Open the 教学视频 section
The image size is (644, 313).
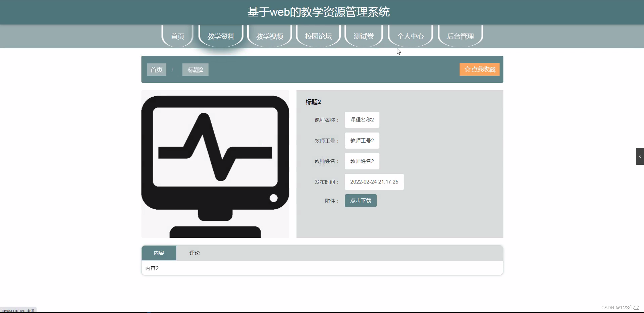click(269, 36)
